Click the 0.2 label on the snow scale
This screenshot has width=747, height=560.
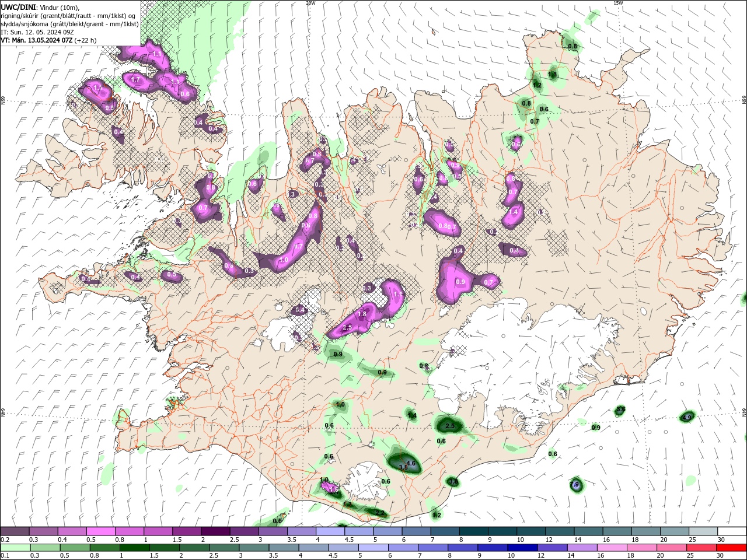[5, 540]
